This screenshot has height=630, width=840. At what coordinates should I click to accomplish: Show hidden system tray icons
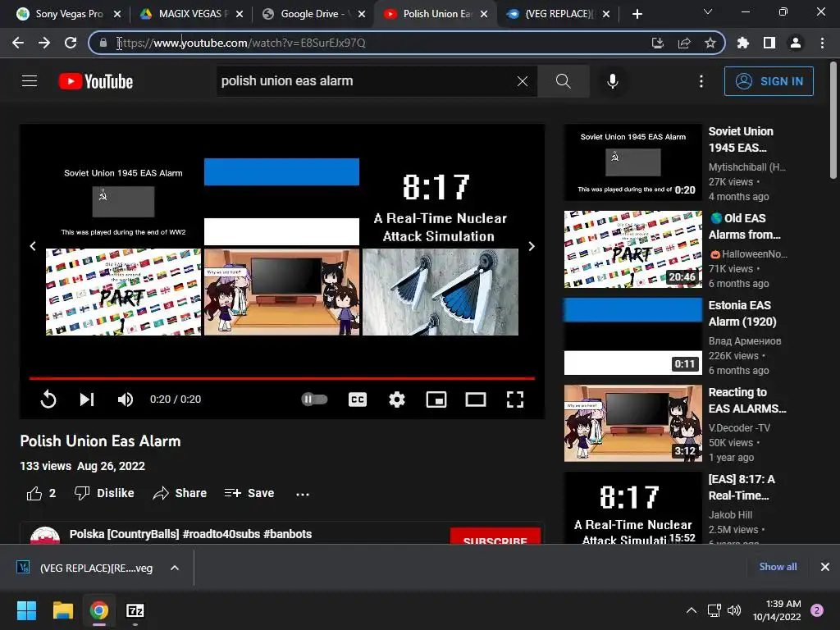[692, 610]
